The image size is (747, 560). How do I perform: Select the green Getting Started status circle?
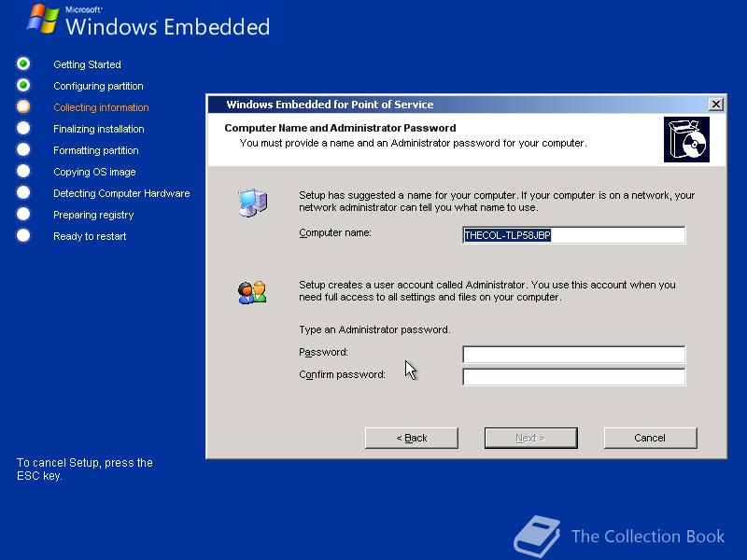coord(22,64)
